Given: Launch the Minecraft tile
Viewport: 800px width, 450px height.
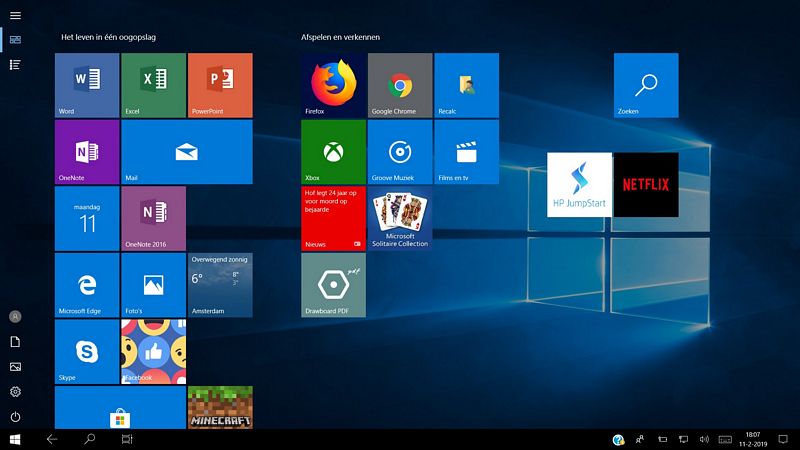Looking at the screenshot, I should (220, 407).
